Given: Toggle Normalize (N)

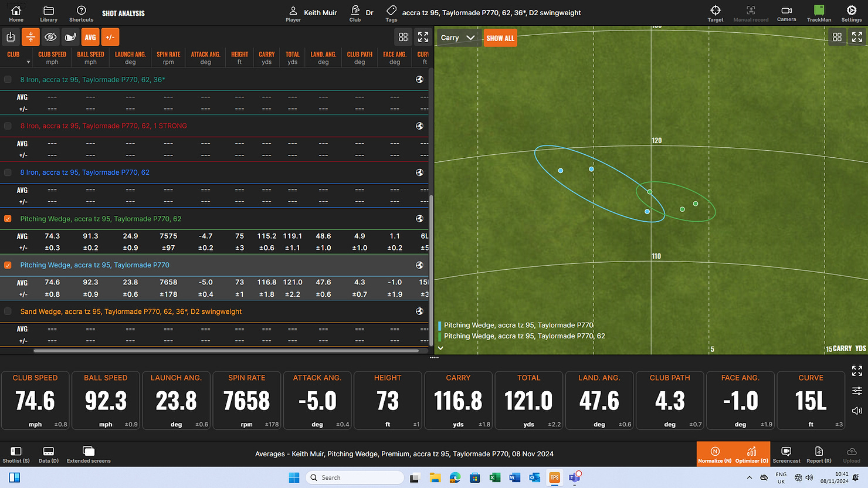Looking at the screenshot, I should pyautogui.click(x=715, y=454).
